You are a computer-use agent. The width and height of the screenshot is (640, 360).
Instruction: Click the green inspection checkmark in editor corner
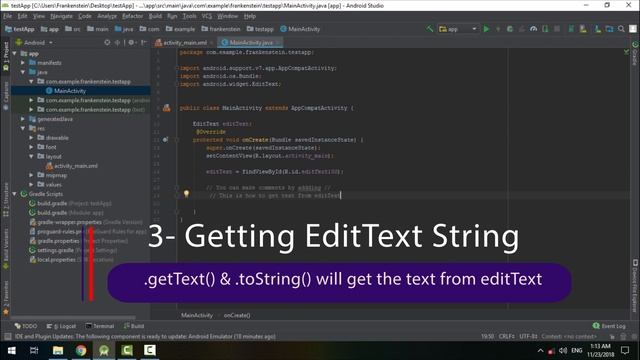[x=626, y=52]
